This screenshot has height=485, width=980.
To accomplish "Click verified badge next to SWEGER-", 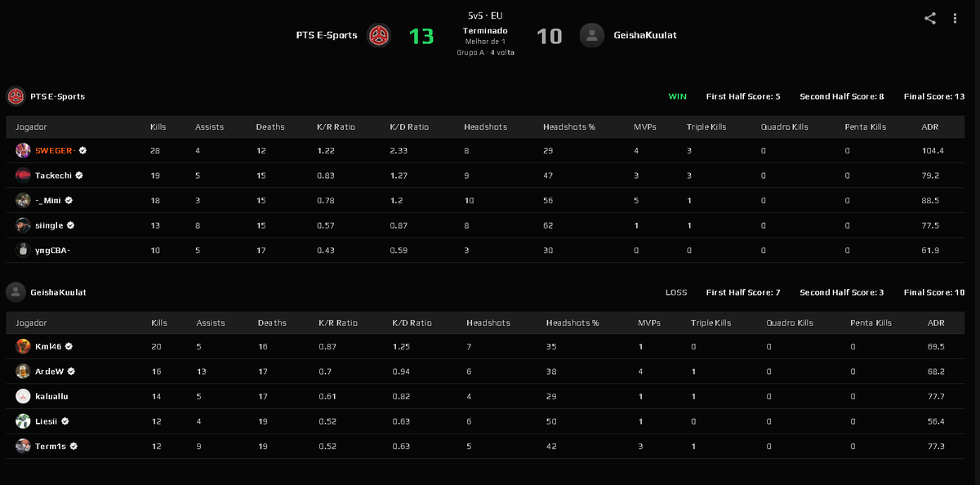I will 82,150.
